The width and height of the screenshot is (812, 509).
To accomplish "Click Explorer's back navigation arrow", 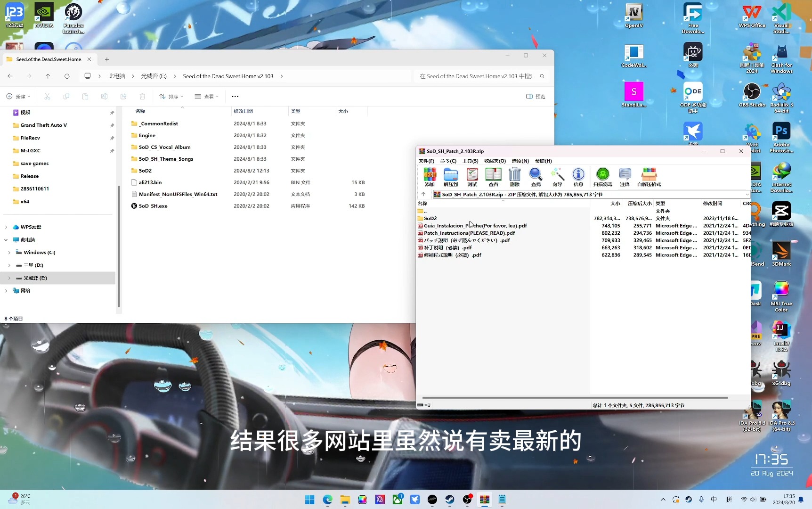I will (10, 76).
